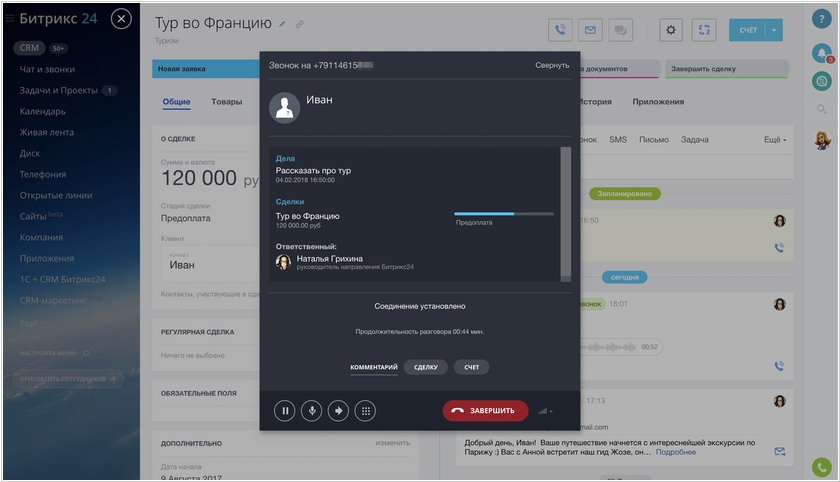Open Телефония in left menu
Screen dimensions: 840x482
(43, 174)
